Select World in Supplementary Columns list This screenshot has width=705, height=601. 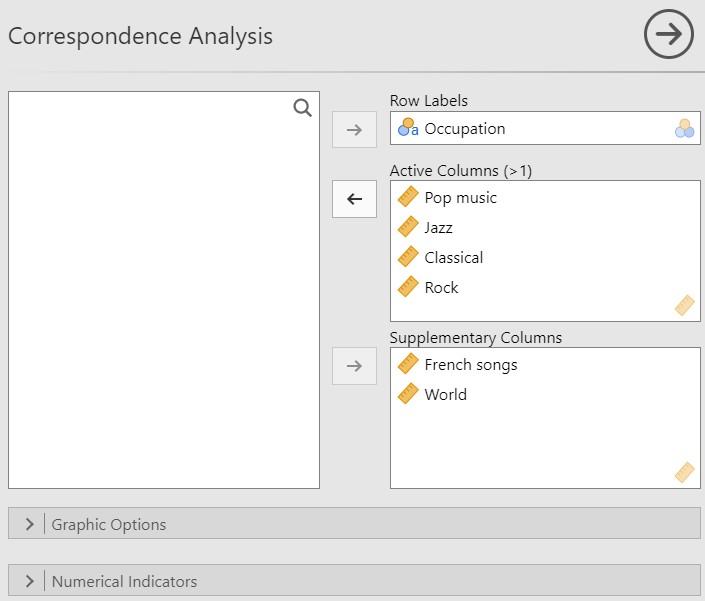pos(446,395)
